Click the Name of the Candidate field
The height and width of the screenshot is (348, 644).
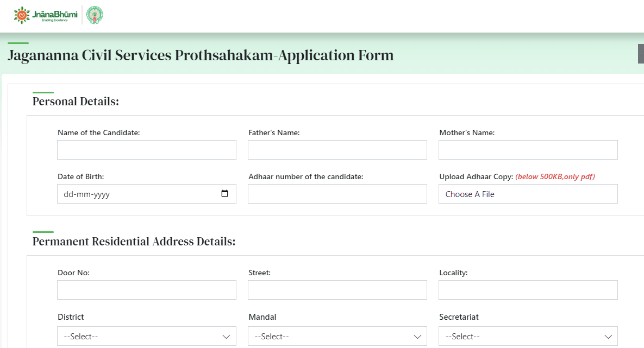click(x=146, y=149)
